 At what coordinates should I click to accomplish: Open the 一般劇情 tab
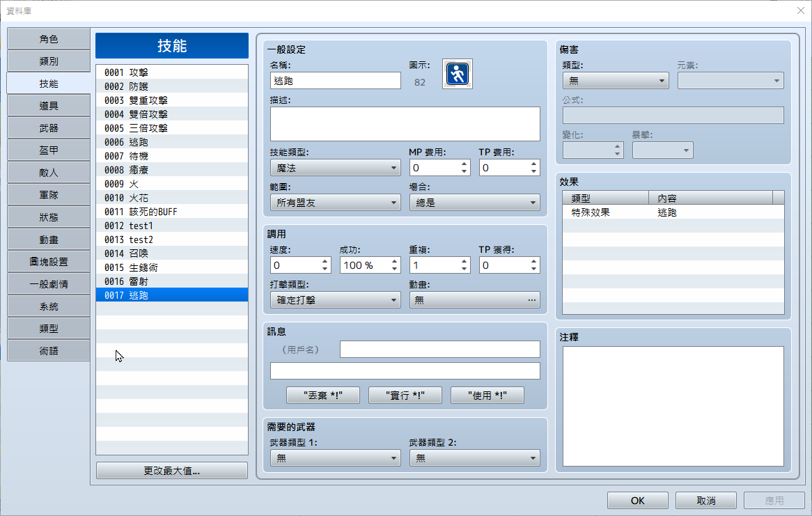click(49, 284)
